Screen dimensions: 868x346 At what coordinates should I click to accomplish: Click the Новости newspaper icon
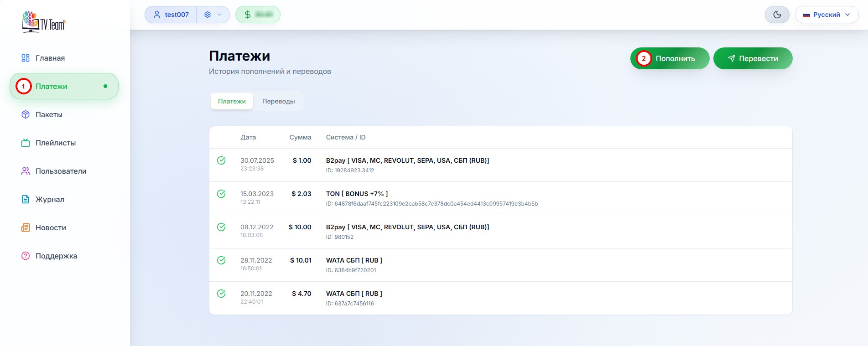pos(26,227)
